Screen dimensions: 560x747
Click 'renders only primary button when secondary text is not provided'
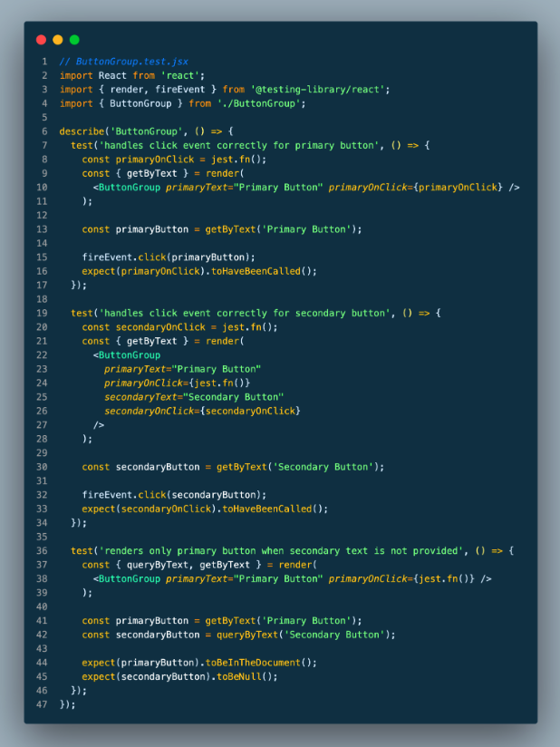pyautogui.click(x=281, y=550)
